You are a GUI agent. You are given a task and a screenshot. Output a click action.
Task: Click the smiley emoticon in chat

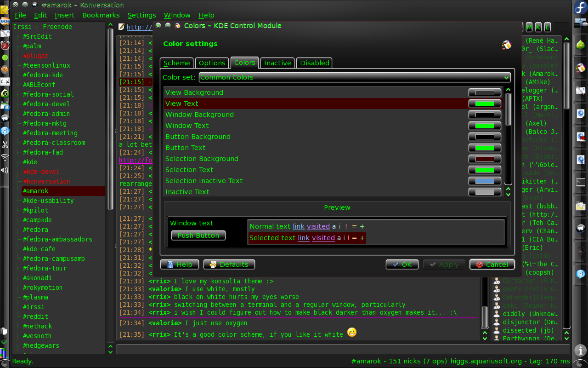pyautogui.click(x=351, y=332)
